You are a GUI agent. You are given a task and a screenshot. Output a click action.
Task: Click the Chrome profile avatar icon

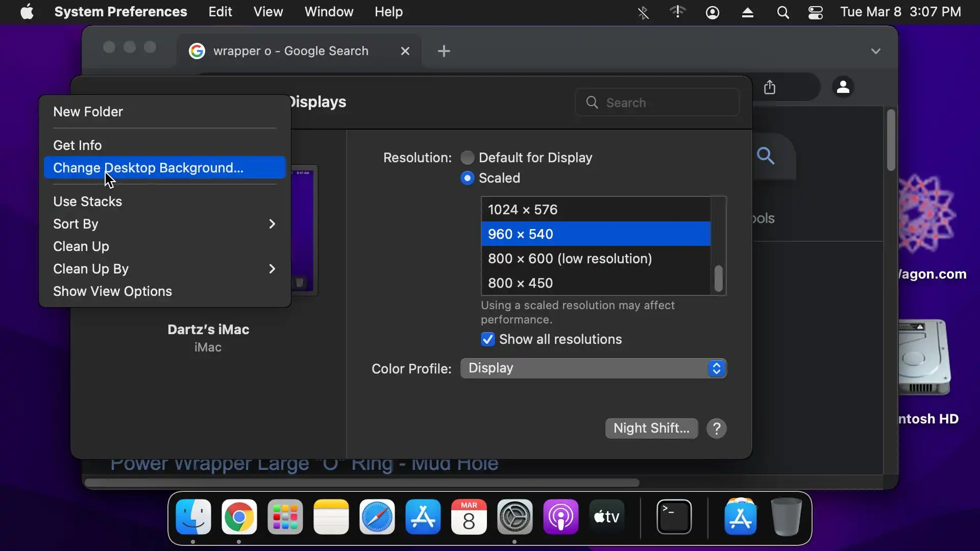click(843, 87)
